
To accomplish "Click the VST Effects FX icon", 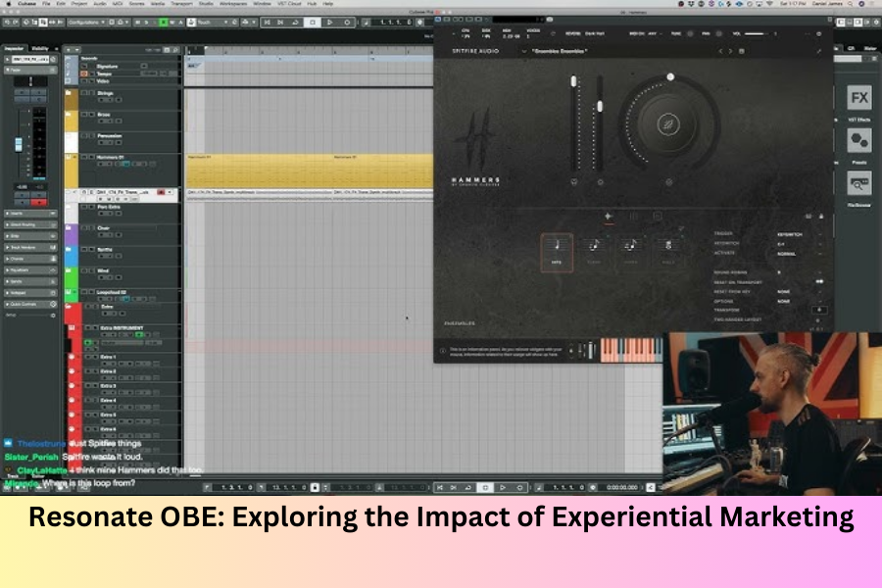I will click(858, 98).
